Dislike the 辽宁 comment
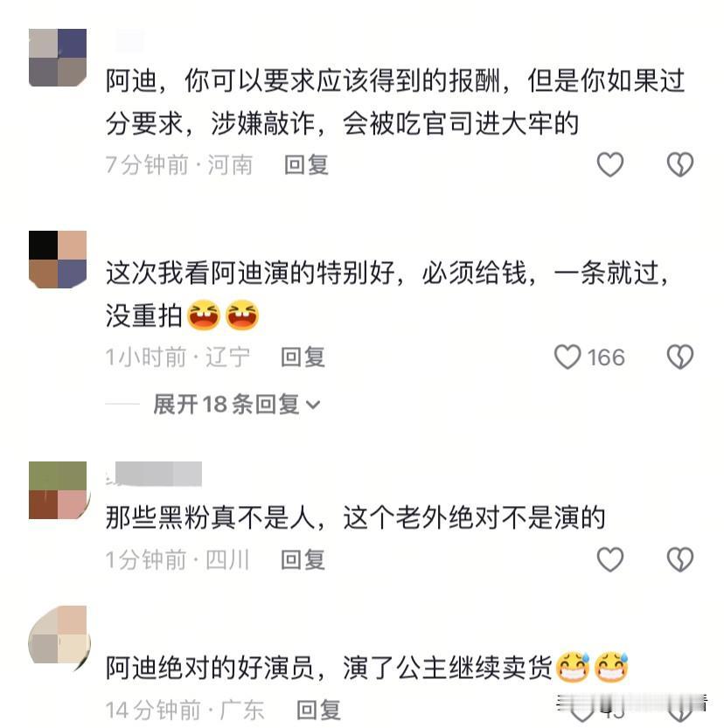The height and width of the screenshot is (728, 724). click(x=680, y=357)
